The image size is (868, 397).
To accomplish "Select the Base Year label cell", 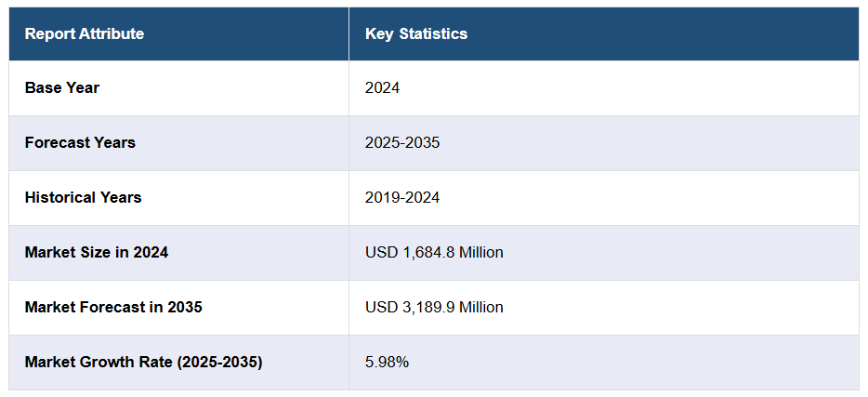I will pyautogui.click(x=62, y=88).
